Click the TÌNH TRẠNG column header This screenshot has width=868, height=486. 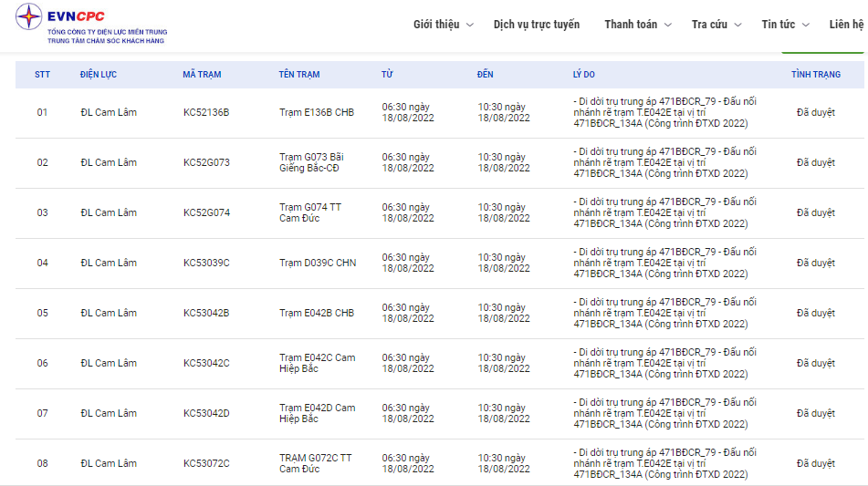coord(815,75)
